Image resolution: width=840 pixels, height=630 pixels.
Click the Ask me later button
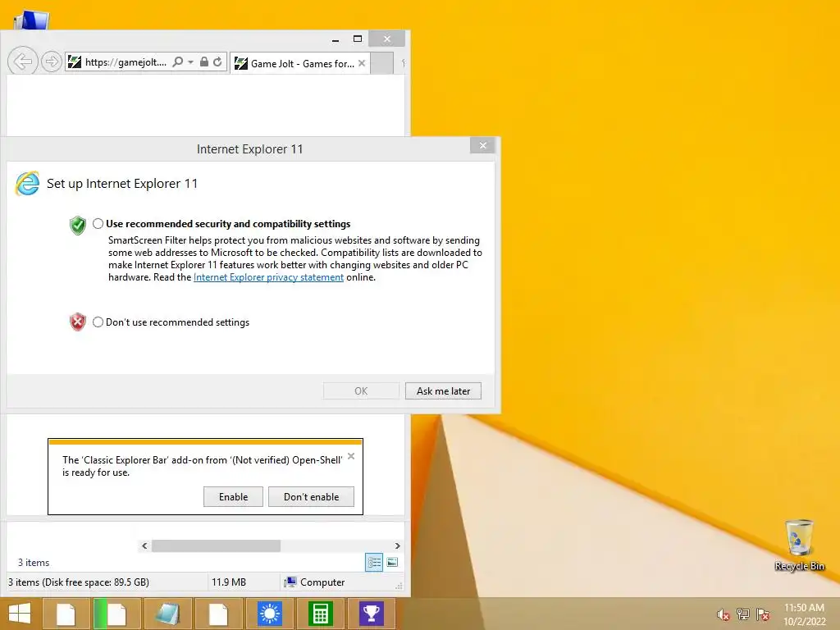pyautogui.click(x=443, y=391)
